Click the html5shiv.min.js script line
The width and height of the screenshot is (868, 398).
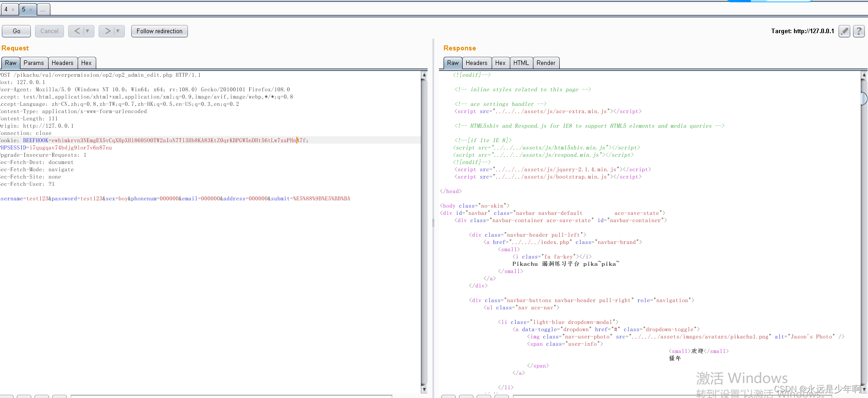click(547, 148)
